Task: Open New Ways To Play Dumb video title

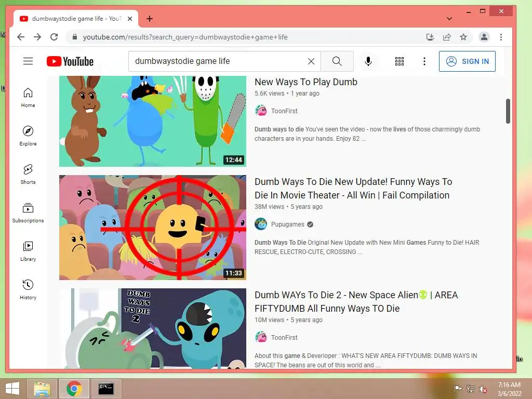Action: click(x=305, y=82)
